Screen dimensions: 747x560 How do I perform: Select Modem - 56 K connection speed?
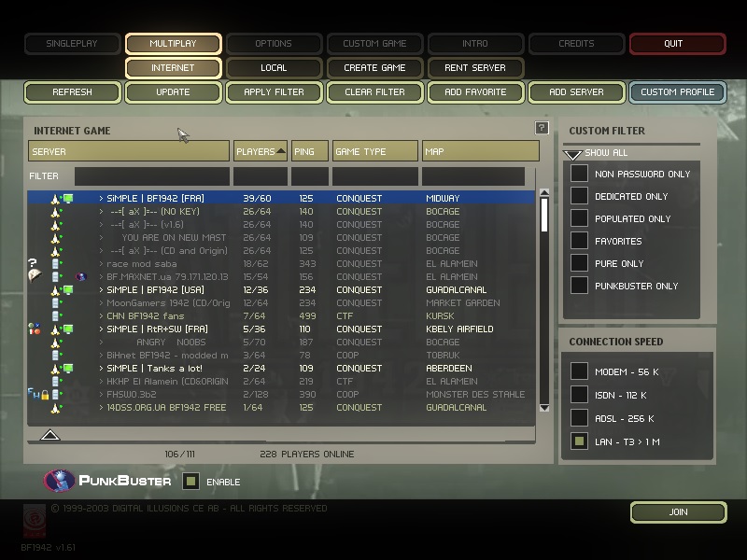(579, 371)
